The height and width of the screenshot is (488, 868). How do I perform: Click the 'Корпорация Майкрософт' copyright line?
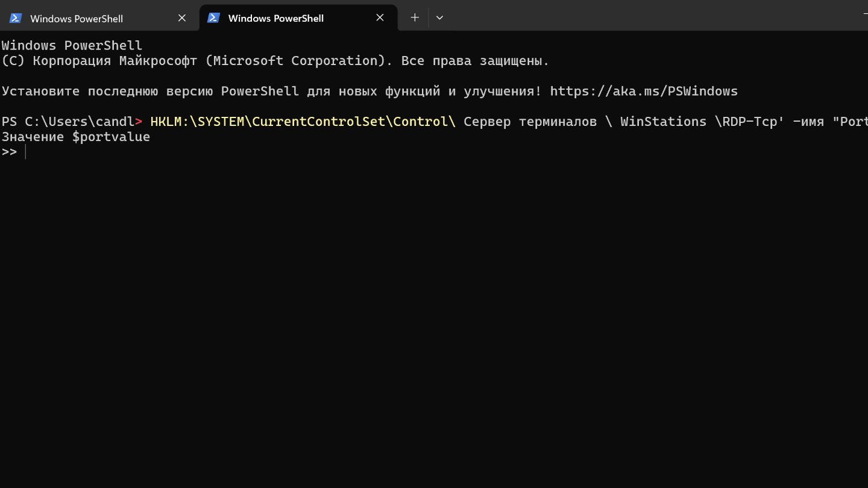[275, 61]
